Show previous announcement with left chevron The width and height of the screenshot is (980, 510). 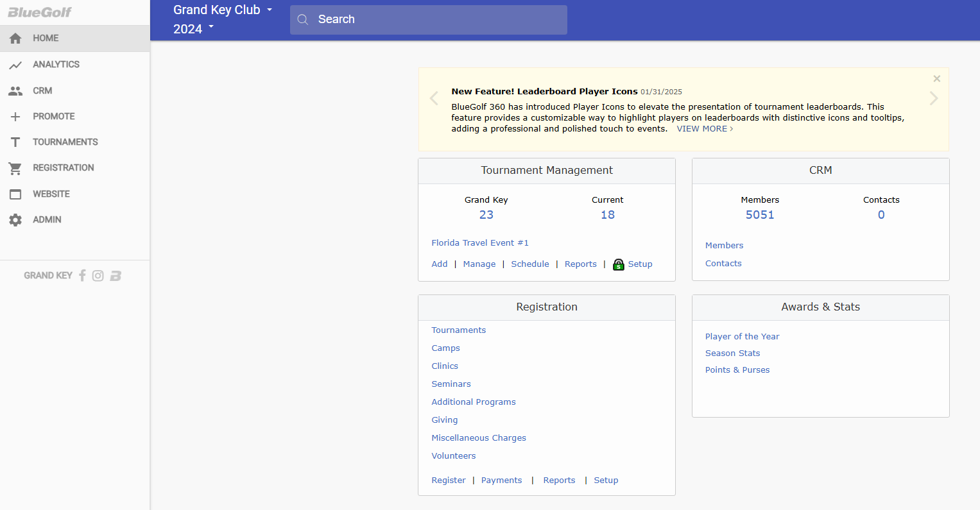point(434,98)
